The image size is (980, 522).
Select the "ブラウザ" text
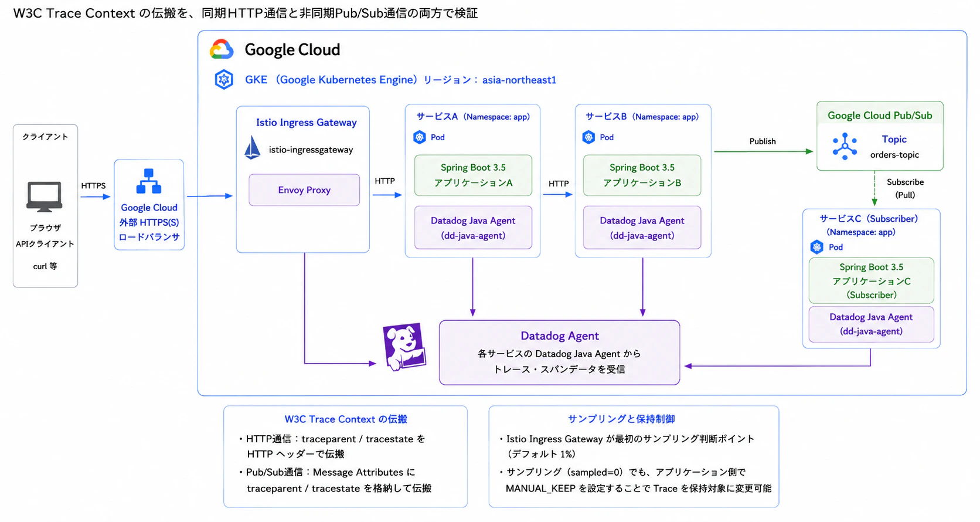pyautogui.click(x=45, y=228)
